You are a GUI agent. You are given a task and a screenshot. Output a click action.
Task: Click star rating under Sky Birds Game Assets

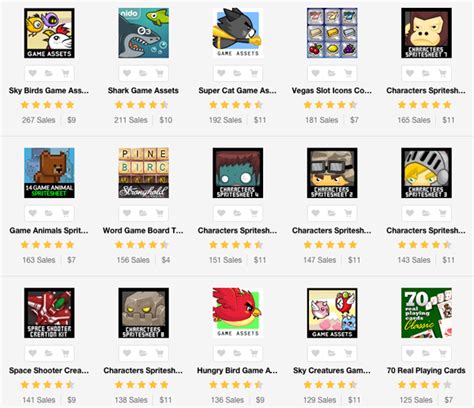(47, 105)
